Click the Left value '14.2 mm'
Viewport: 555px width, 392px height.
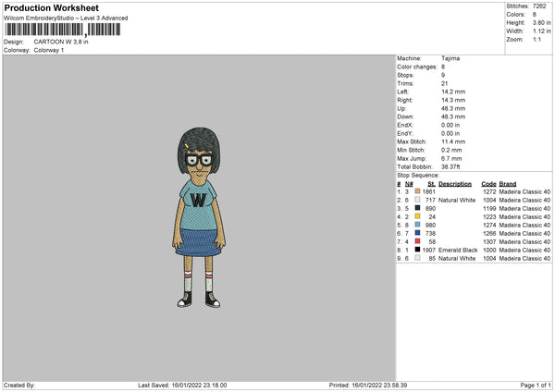453,92
